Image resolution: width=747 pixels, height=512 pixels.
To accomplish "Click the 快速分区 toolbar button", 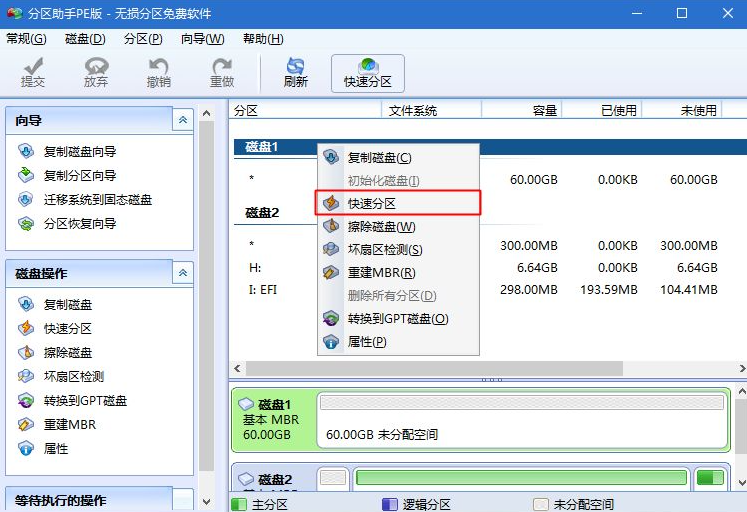I will [367, 72].
